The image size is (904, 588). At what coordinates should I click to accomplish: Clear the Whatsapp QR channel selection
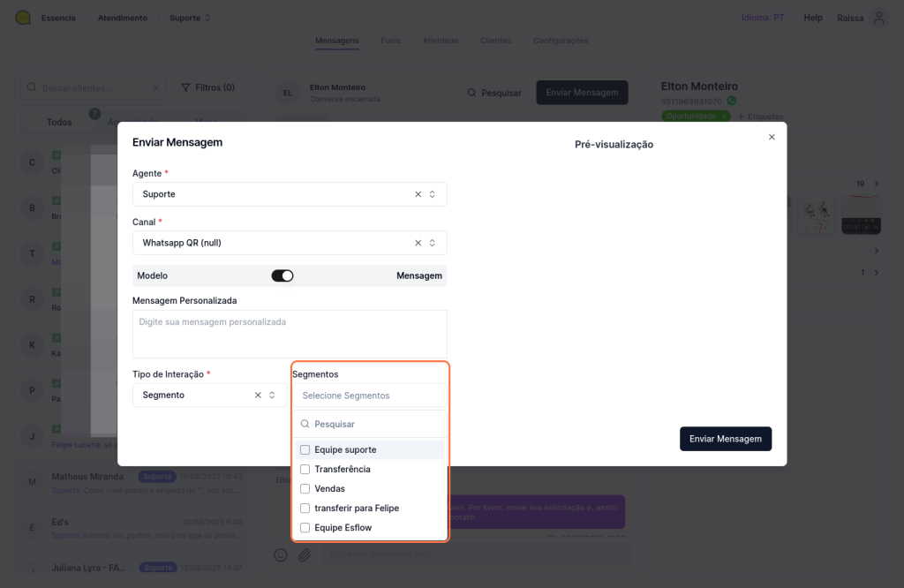coord(418,243)
